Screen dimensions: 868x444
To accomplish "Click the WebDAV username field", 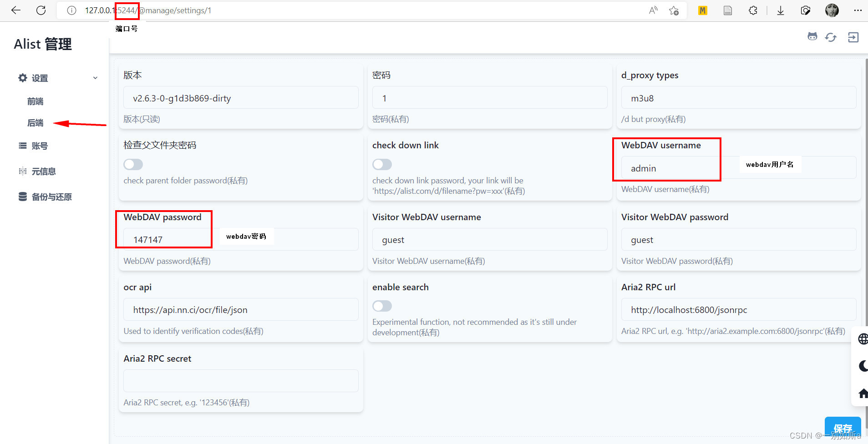I will click(x=739, y=168).
